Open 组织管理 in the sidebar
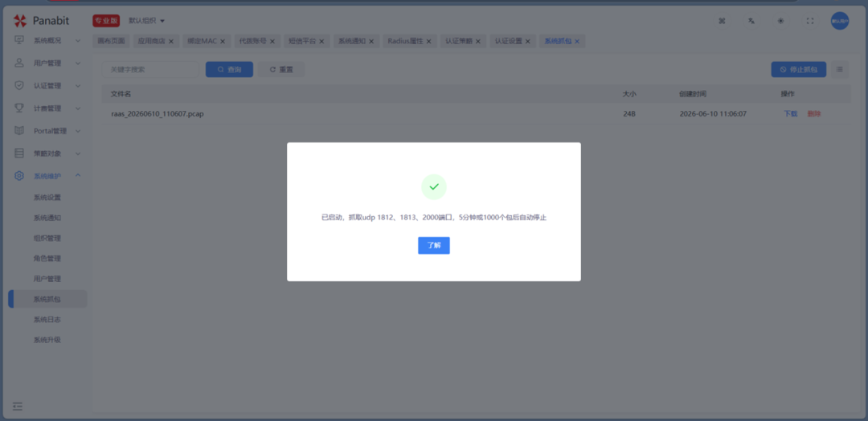Image resolution: width=868 pixels, height=421 pixels. [47, 239]
